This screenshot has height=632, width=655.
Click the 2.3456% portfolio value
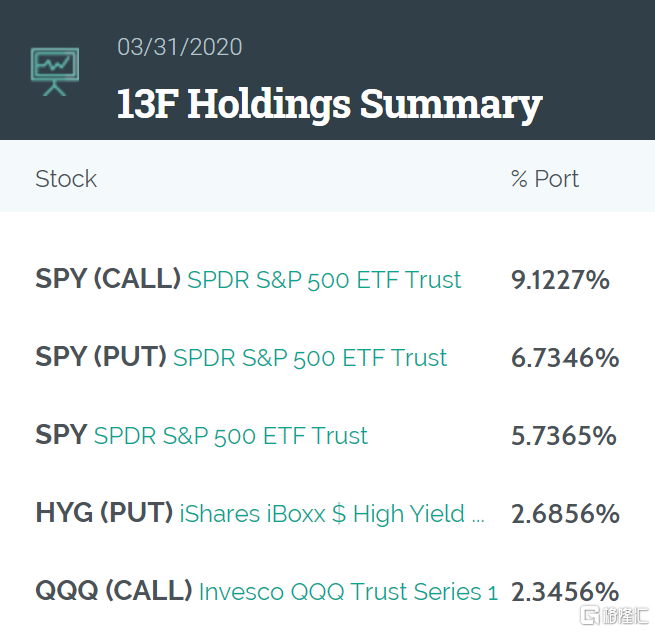click(x=565, y=592)
